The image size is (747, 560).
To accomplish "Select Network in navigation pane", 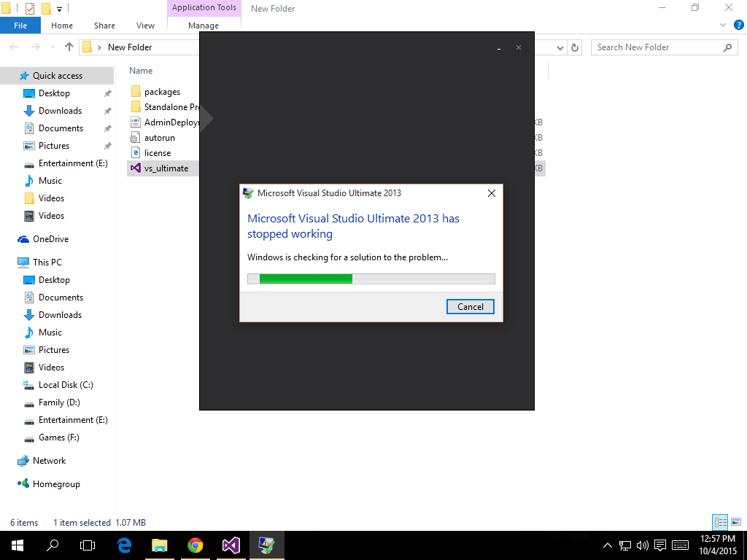I will [x=49, y=461].
